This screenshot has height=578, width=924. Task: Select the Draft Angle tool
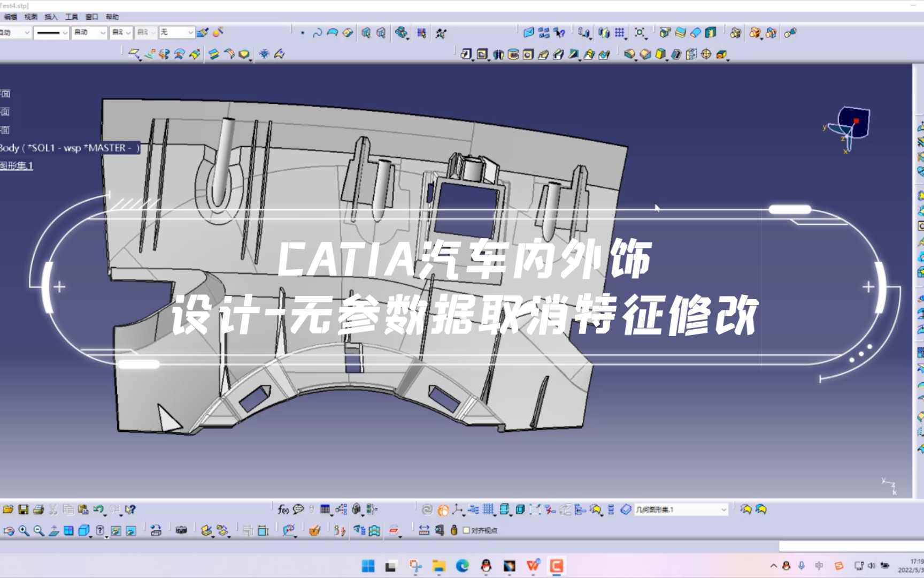coord(661,54)
